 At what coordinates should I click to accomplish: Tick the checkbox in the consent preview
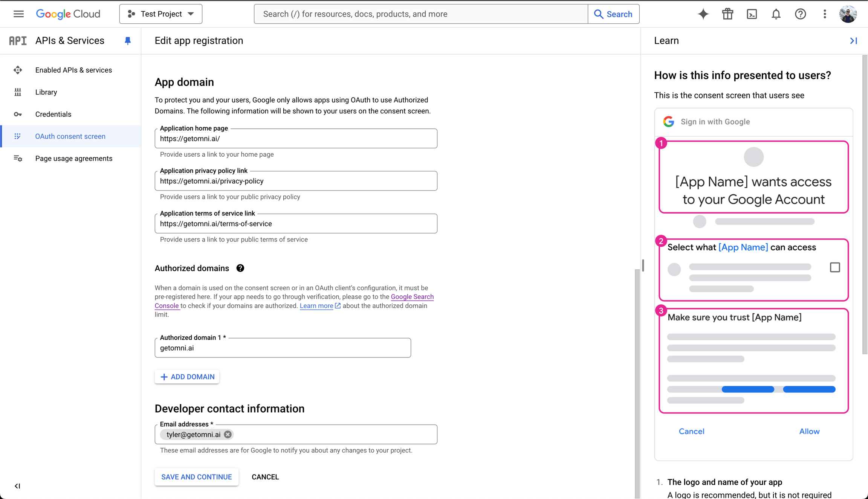click(835, 267)
